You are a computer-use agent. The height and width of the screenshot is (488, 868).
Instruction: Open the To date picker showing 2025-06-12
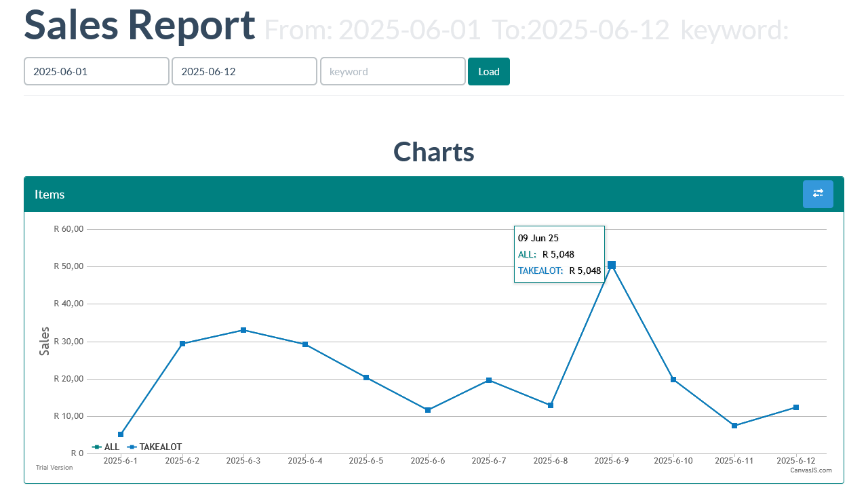click(244, 71)
